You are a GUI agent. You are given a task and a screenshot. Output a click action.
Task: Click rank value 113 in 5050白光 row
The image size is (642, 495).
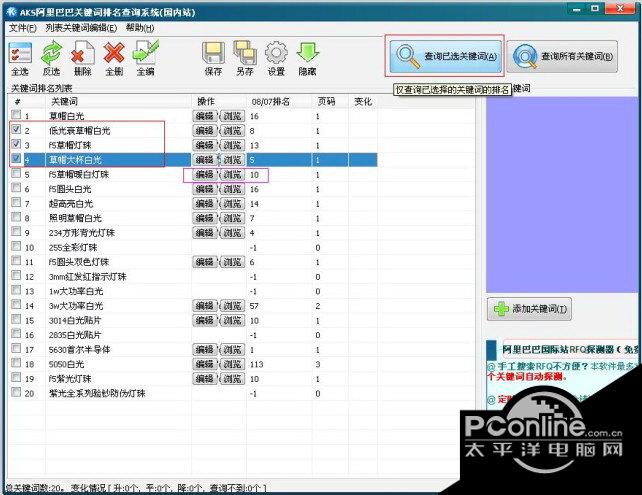click(x=257, y=364)
